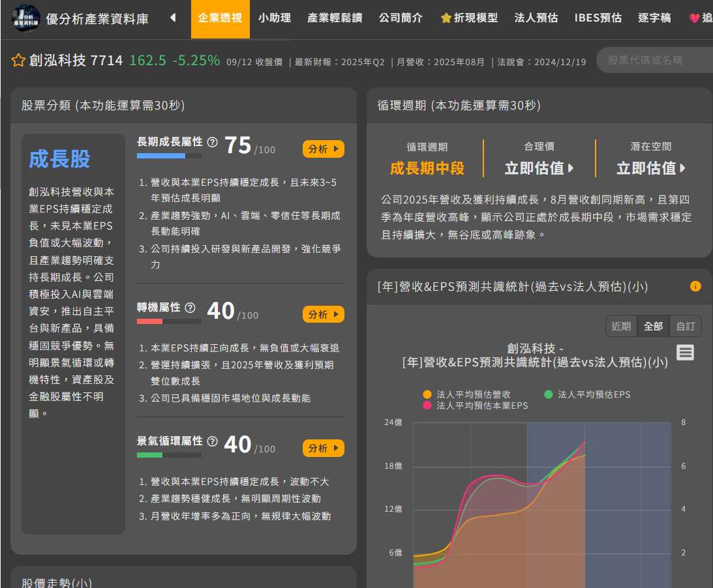Click the 長期成長屬性 blue progress bar

tap(169, 156)
